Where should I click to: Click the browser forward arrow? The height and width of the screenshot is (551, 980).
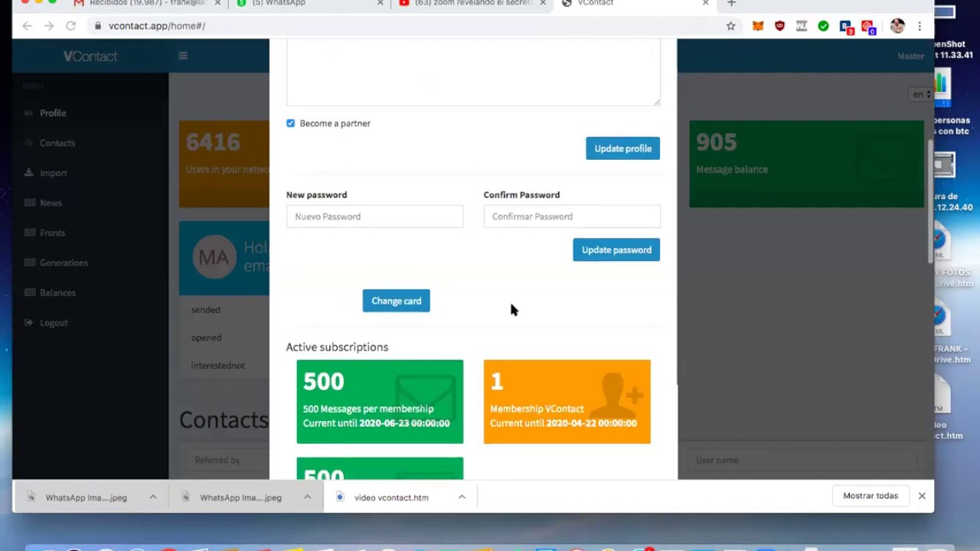(x=49, y=26)
